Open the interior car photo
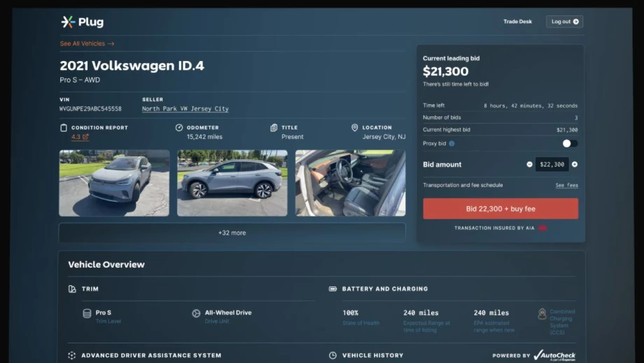The image size is (644, 363). (x=350, y=183)
